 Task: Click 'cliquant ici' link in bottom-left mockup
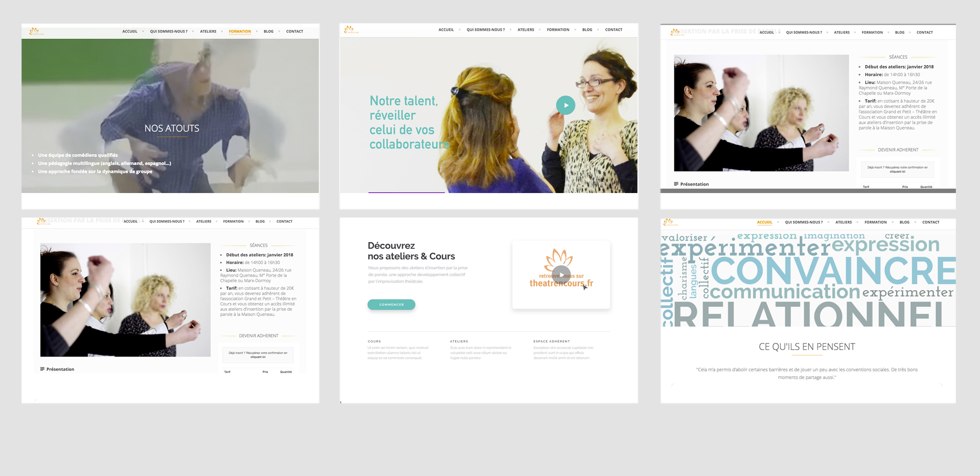(258, 357)
